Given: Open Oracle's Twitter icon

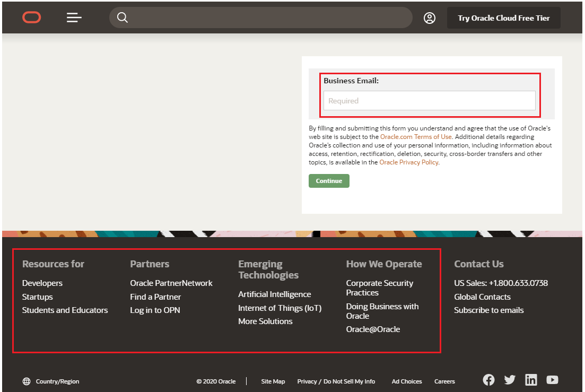Looking at the screenshot, I should pos(510,380).
